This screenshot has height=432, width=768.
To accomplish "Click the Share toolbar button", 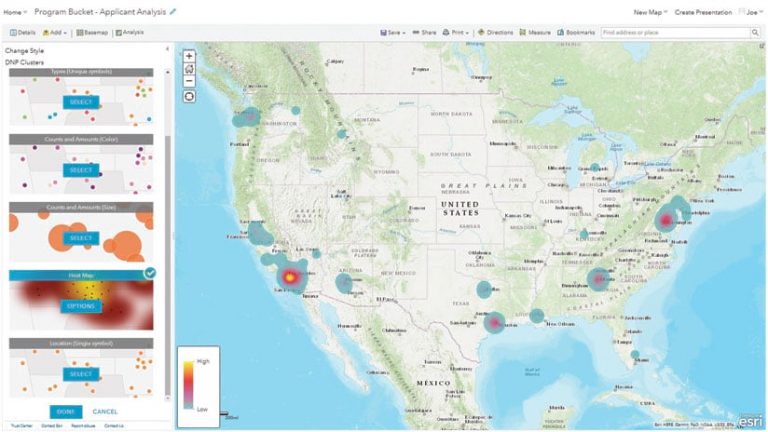I will [x=424, y=32].
